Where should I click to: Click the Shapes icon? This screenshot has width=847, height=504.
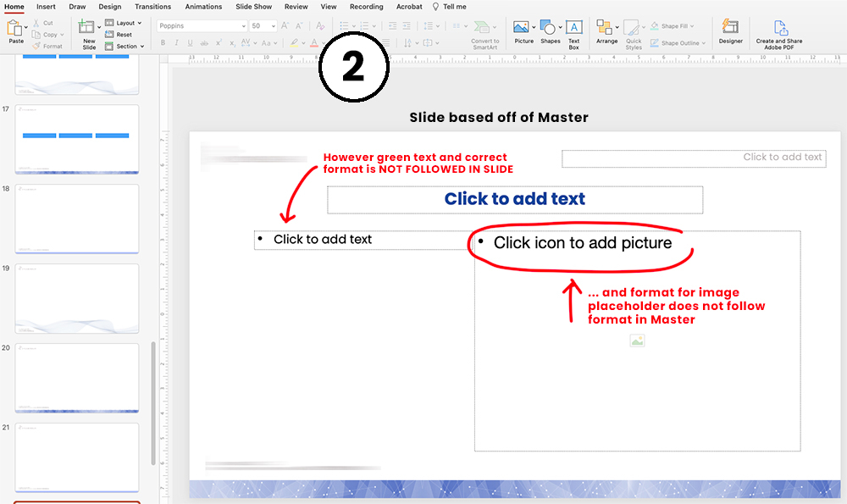coord(548,27)
